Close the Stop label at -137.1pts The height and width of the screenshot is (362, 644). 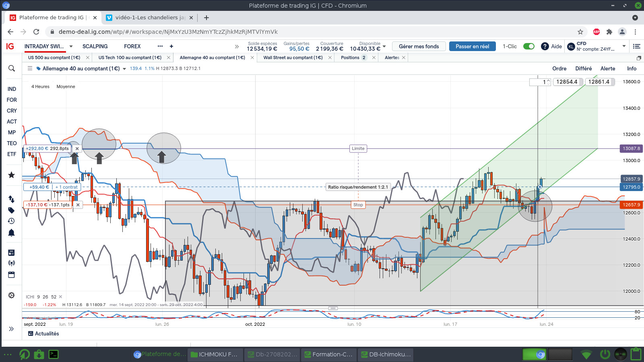[x=78, y=205]
